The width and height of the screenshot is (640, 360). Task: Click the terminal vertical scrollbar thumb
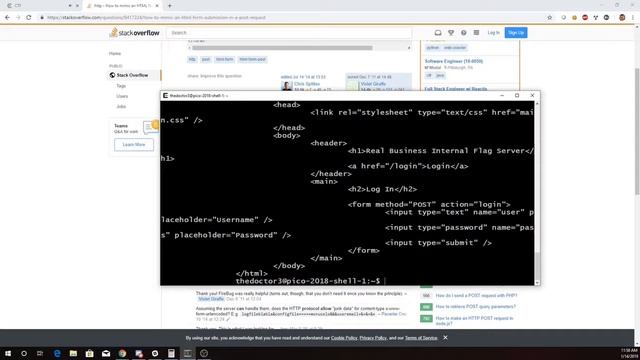(x=537, y=265)
